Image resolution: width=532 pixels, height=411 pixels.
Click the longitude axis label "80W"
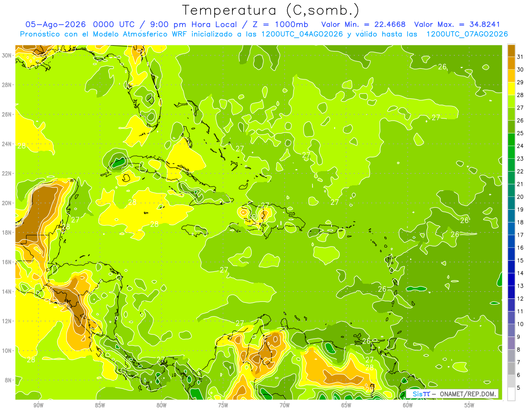pyautogui.click(x=161, y=405)
